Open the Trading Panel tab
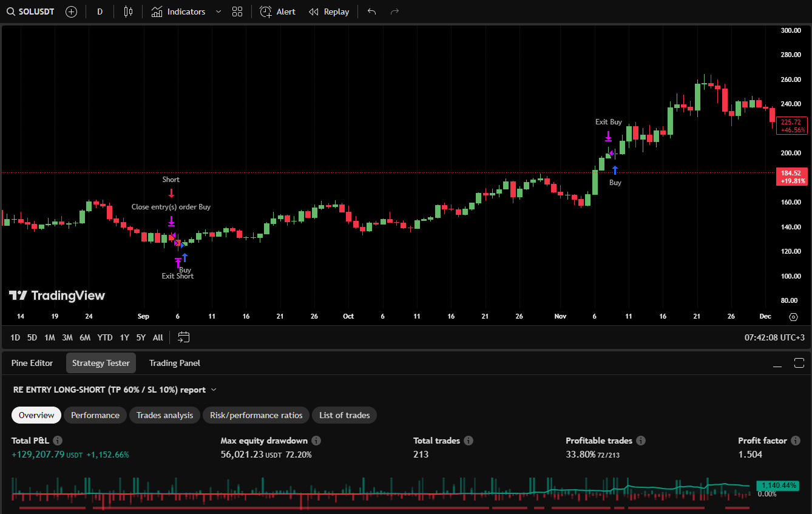 [174, 363]
